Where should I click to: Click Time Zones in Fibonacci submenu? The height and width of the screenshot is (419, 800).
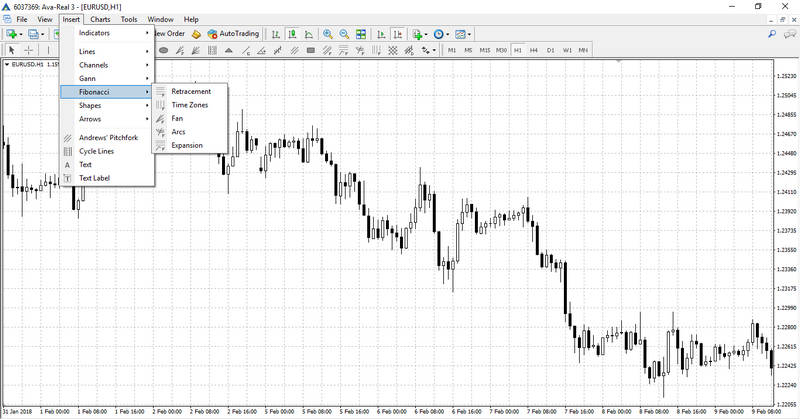pos(190,104)
